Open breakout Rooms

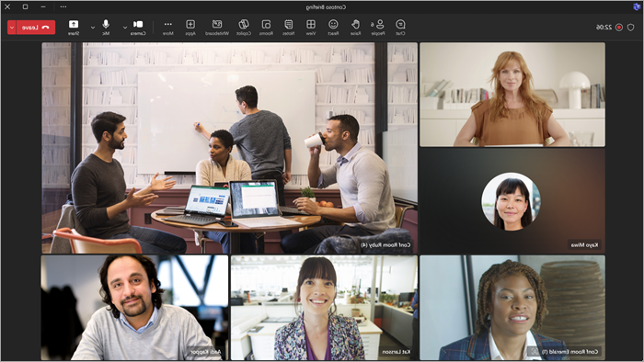point(266,28)
